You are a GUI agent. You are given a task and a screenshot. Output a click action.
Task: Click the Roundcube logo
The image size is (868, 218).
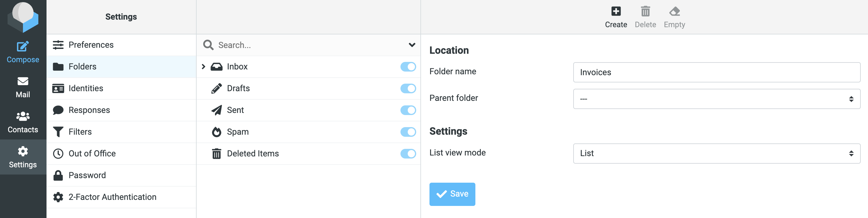coord(23,17)
